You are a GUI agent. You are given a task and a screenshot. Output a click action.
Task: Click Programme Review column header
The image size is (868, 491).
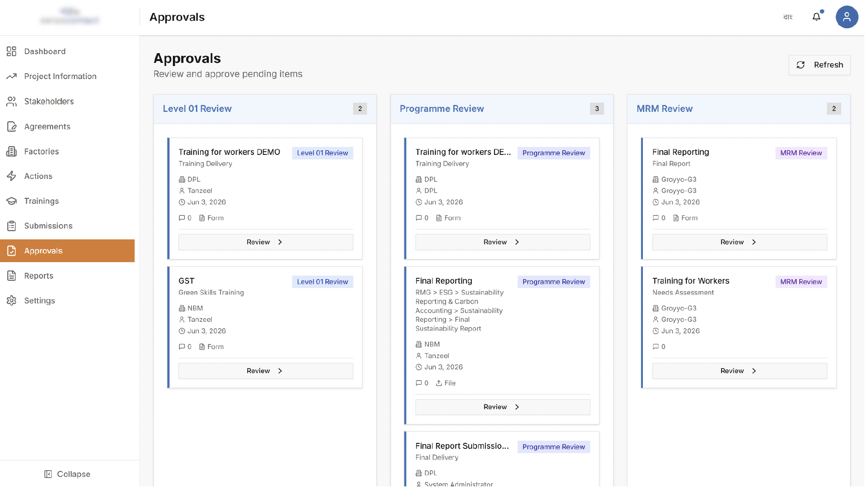[x=442, y=109]
